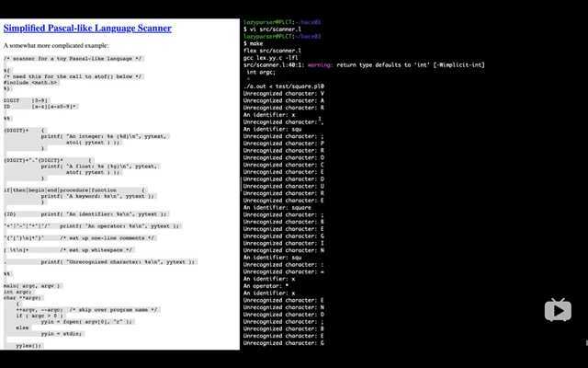Open the Simplified Pascal-like Language Scanner link
This screenshot has height=368, width=588.
[x=87, y=29]
